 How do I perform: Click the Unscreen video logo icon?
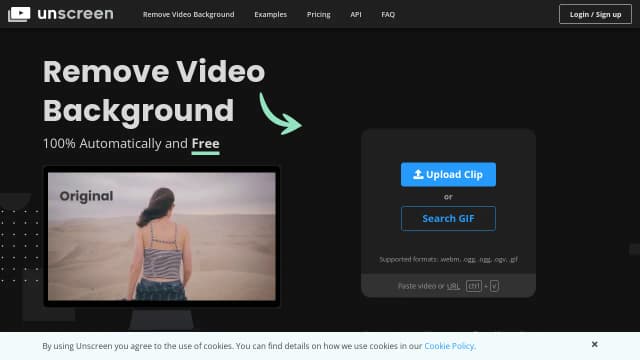(x=19, y=14)
